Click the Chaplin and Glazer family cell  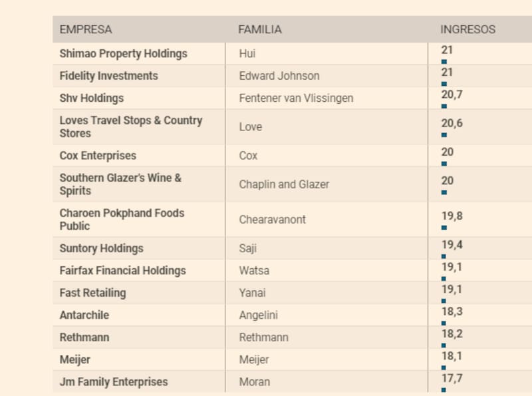pyautogui.click(x=284, y=184)
